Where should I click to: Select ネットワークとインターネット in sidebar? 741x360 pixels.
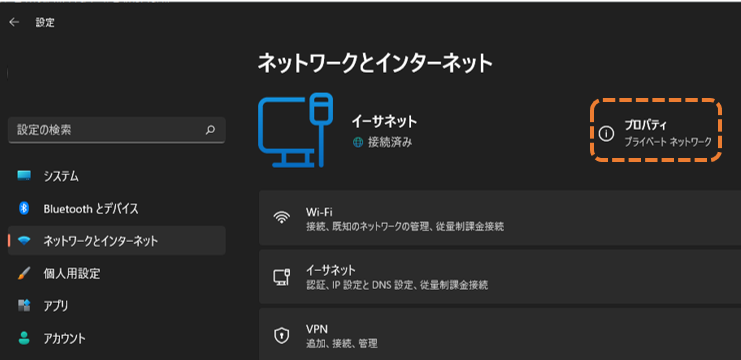coord(117,240)
